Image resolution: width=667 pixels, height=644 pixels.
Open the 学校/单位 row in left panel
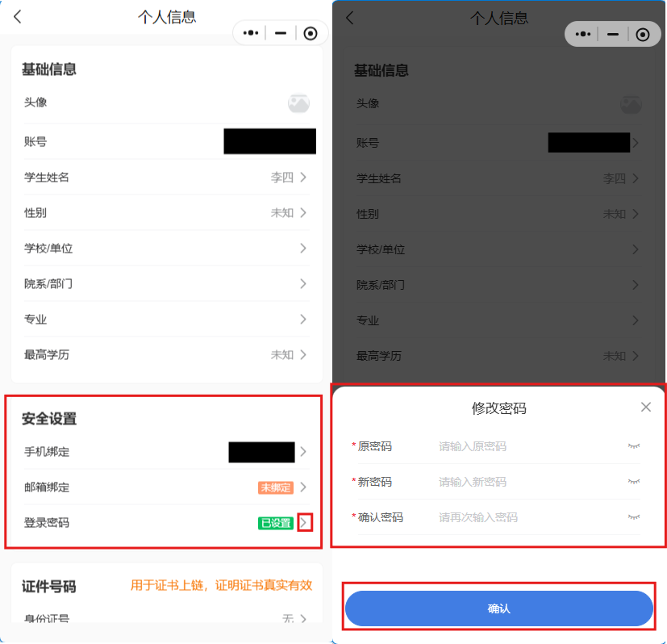pyautogui.click(x=166, y=248)
